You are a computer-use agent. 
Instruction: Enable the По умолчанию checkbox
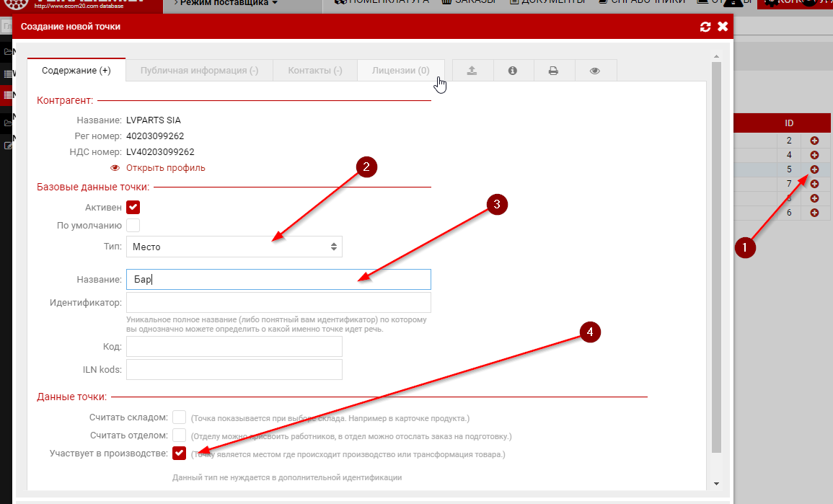click(133, 225)
